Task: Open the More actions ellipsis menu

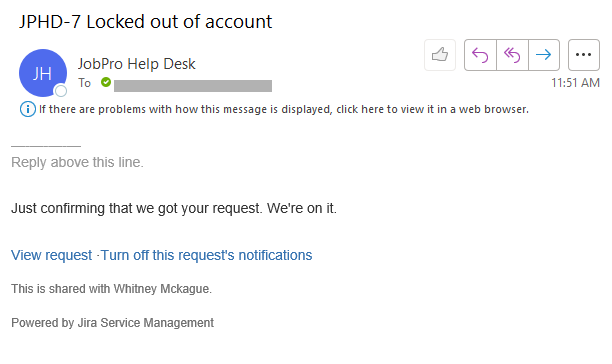Action: [x=584, y=55]
